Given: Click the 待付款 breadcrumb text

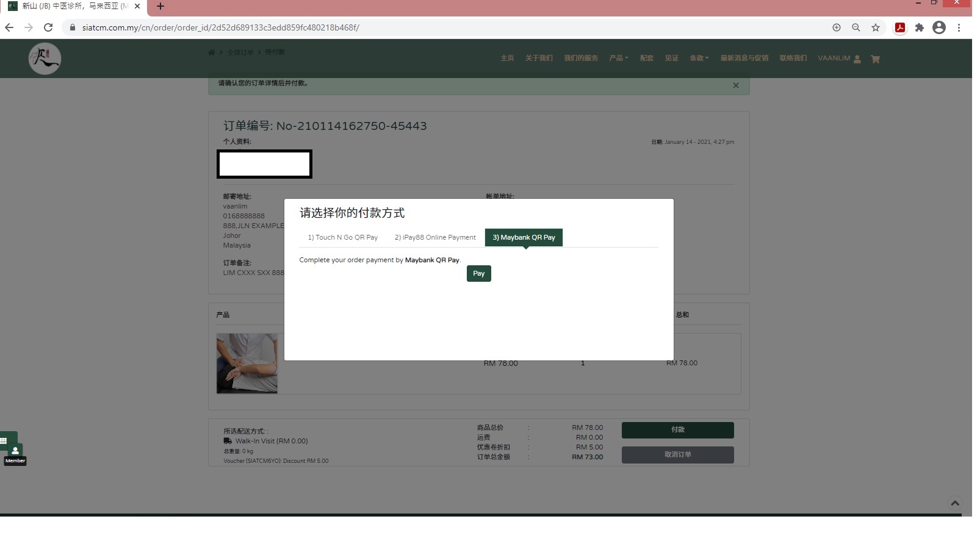Looking at the screenshot, I should pos(275,52).
